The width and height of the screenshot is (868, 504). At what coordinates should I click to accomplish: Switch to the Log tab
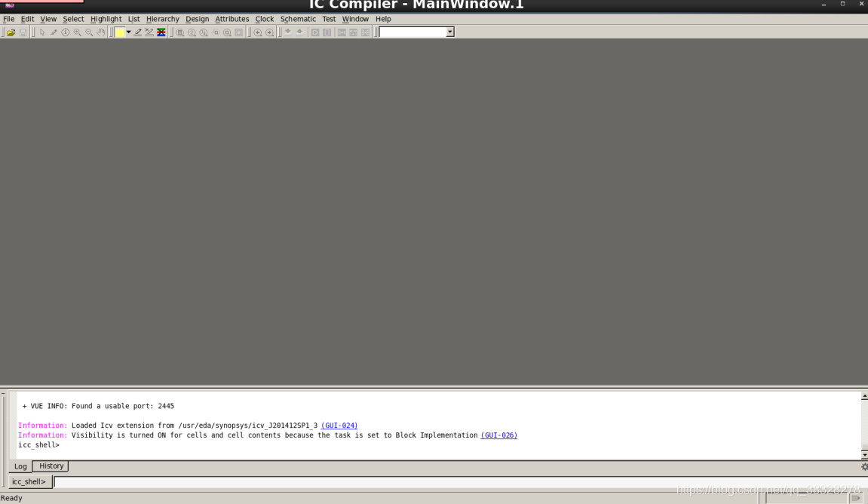pyautogui.click(x=20, y=466)
